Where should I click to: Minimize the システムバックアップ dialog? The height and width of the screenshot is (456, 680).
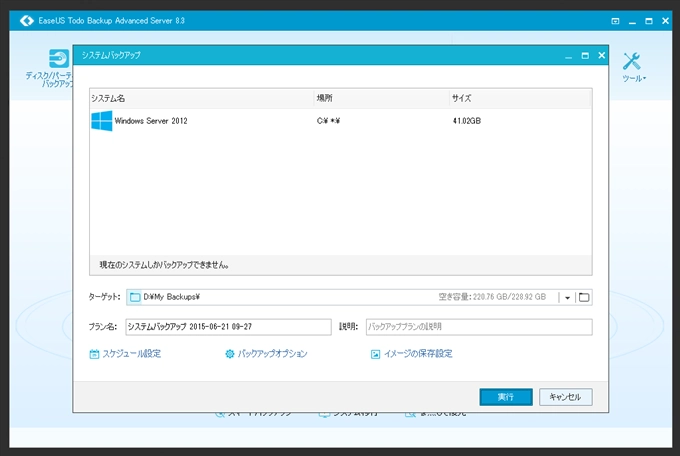569,56
